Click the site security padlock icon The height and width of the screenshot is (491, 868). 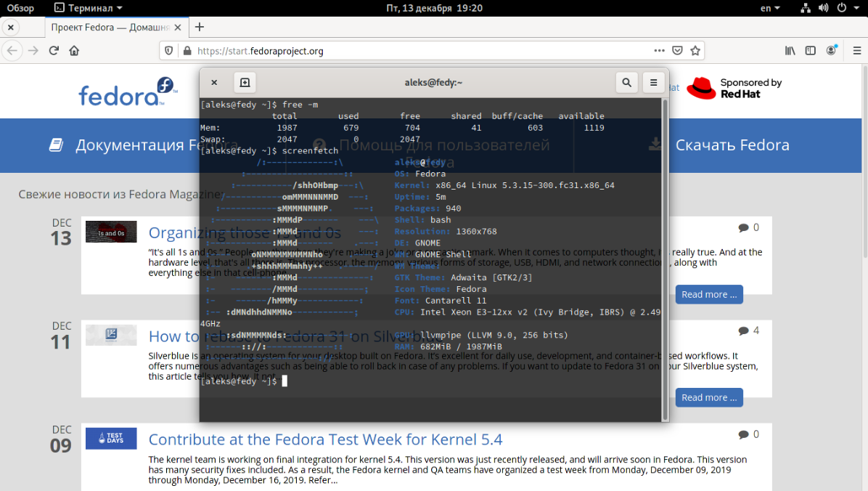click(x=187, y=50)
